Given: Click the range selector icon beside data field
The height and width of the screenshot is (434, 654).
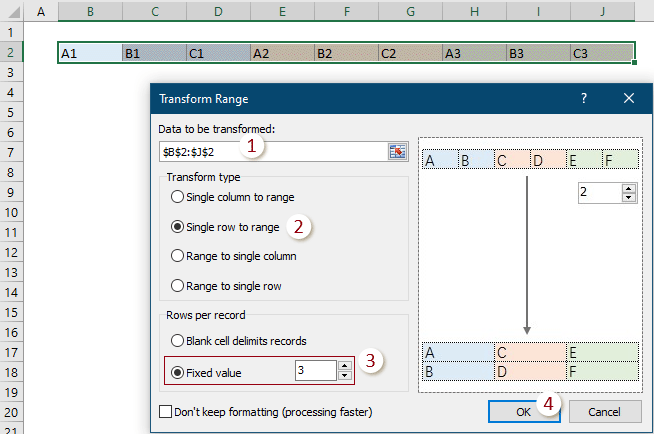Looking at the screenshot, I should pyautogui.click(x=397, y=152).
